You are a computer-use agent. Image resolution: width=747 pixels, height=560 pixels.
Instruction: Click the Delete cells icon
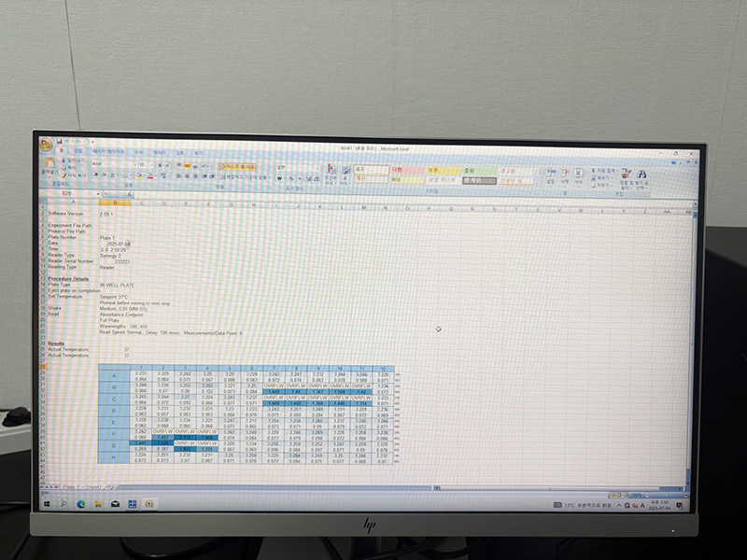click(x=564, y=173)
